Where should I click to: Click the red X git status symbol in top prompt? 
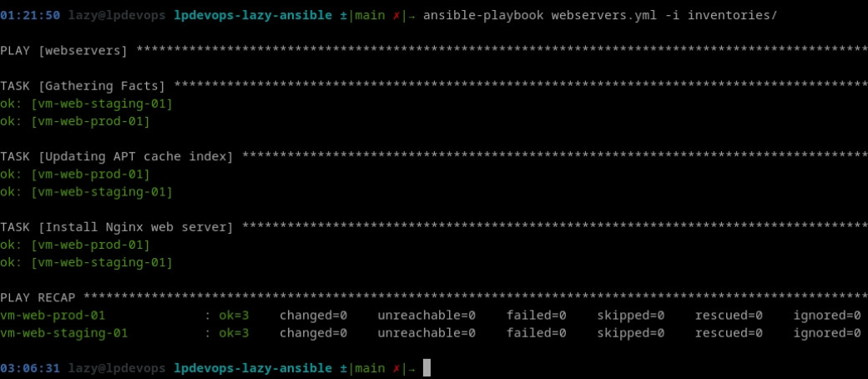click(396, 16)
